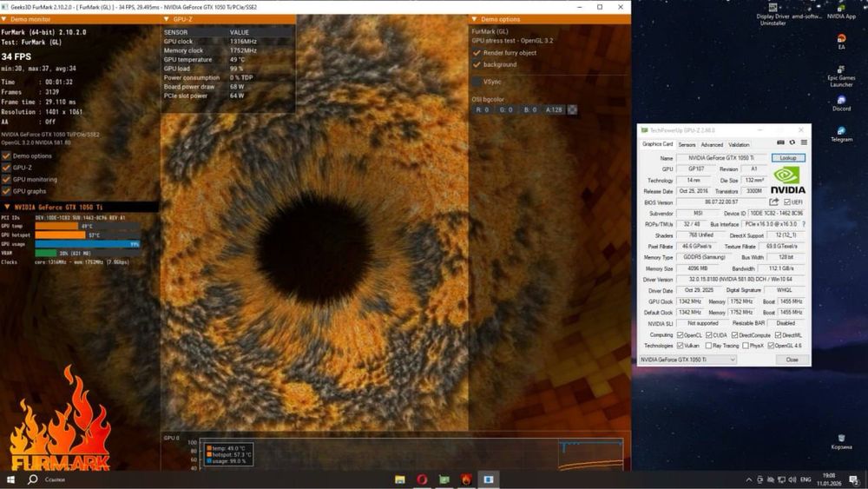Open the Telegram desktop shortcut
This screenshot has height=489, width=868.
841,135
